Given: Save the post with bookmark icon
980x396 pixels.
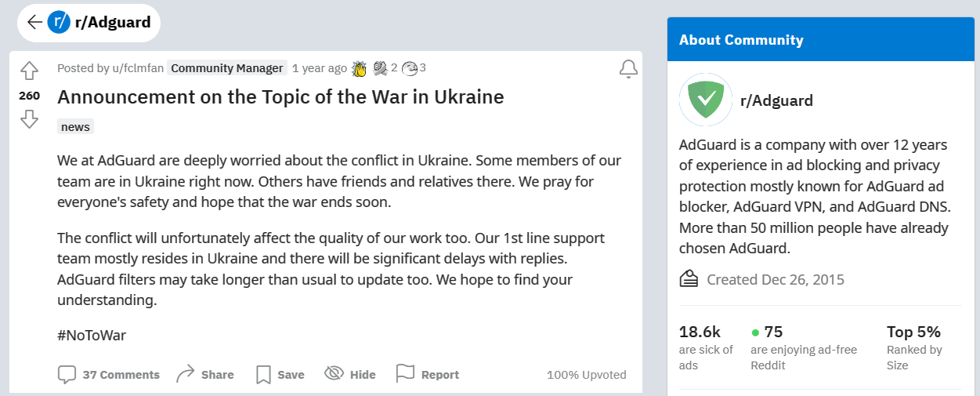Looking at the screenshot, I should (264, 374).
